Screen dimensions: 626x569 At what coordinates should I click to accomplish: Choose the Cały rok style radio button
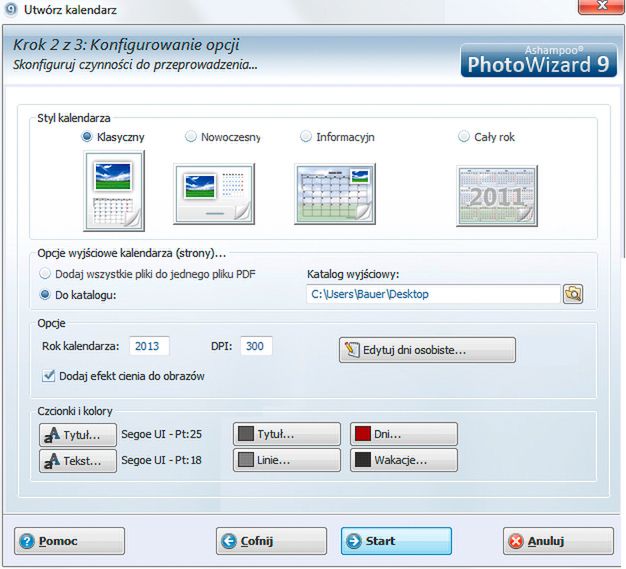tap(464, 137)
